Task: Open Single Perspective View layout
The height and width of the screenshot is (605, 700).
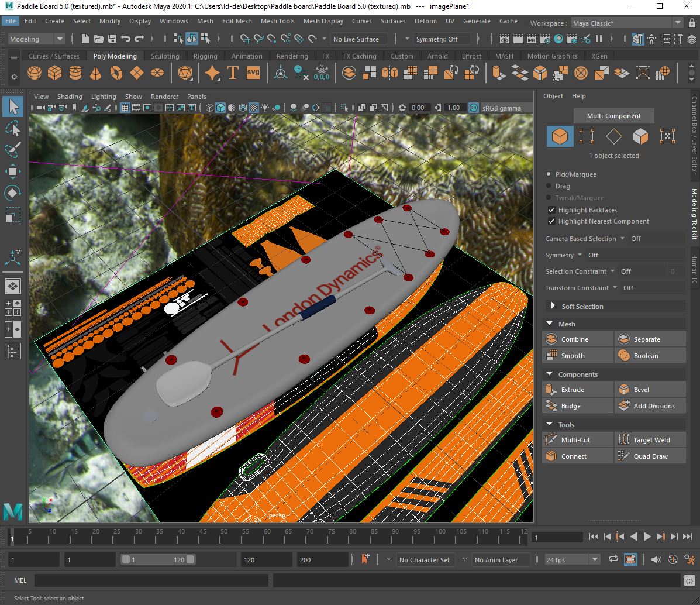Action: 13,286
